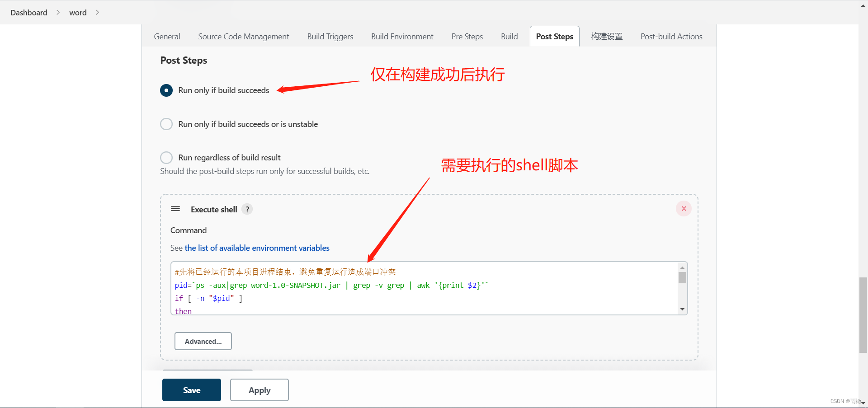Open the Build Environment tab
The image size is (868, 408).
[402, 37]
